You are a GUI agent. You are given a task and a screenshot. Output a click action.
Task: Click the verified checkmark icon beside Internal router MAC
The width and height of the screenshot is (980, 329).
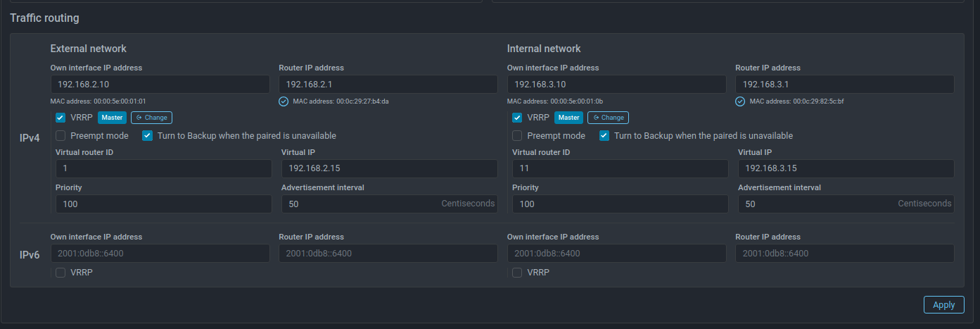coord(740,101)
